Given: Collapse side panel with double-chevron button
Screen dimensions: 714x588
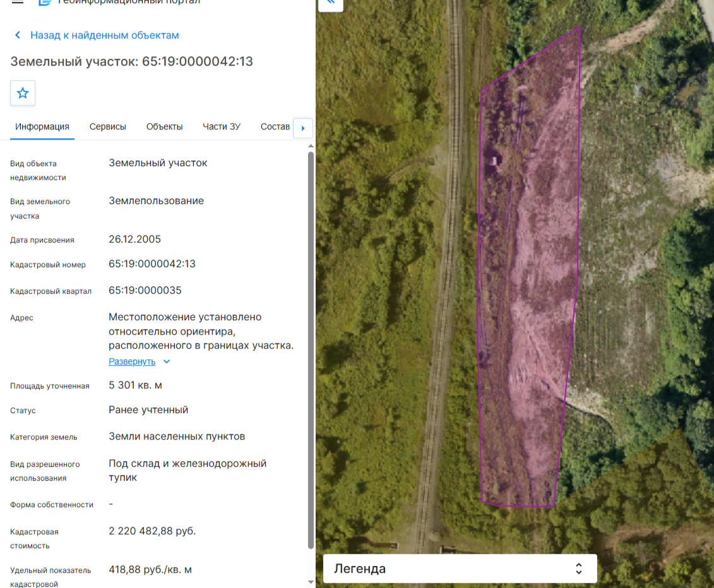Looking at the screenshot, I should 331,4.
